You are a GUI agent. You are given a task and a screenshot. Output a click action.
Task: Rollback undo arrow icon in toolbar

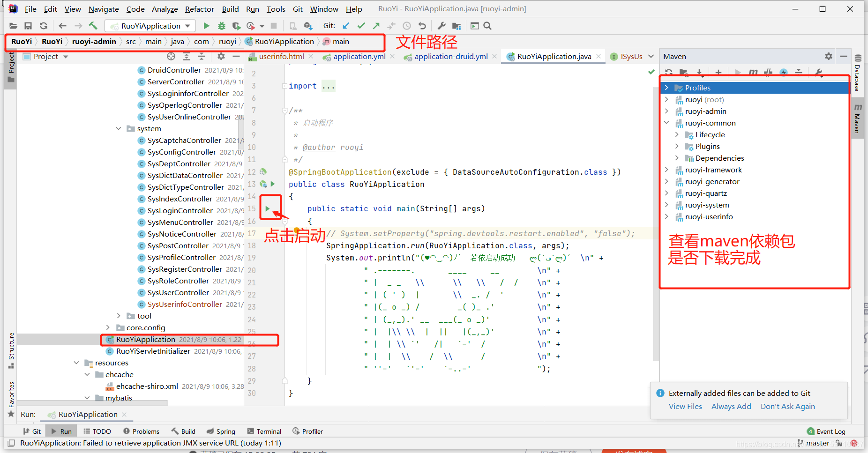[422, 26]
